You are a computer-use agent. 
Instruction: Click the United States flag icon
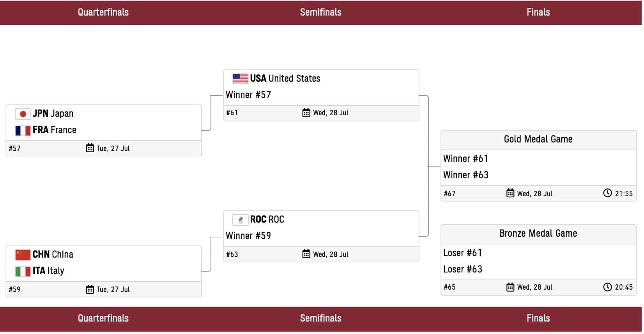(x=240, y=79)
